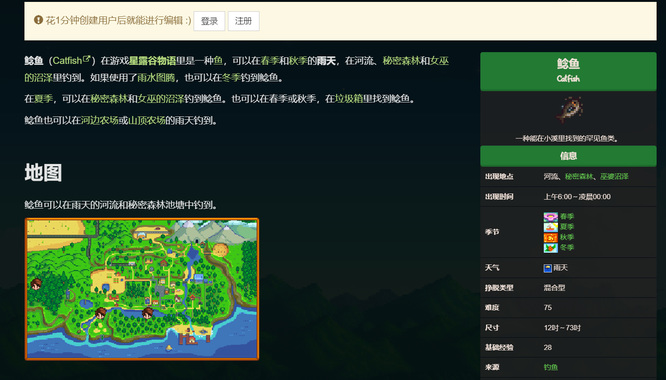Open the 河边农场 link

(x=99, y=121)
